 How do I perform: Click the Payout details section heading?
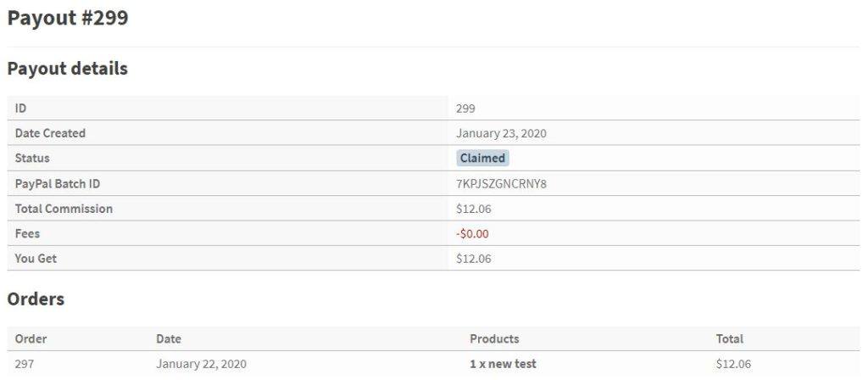pyautogui.click(x=68, y=69)
